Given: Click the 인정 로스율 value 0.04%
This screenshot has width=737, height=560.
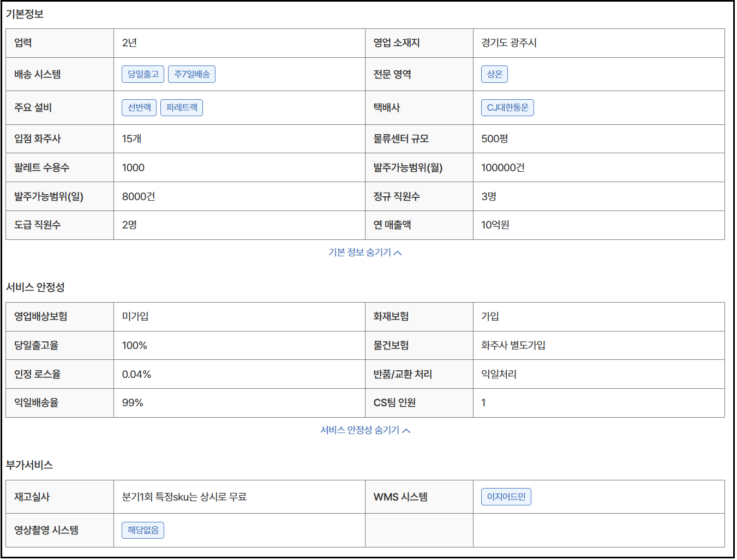Looking at the screenshot, I should coord(136,375).
